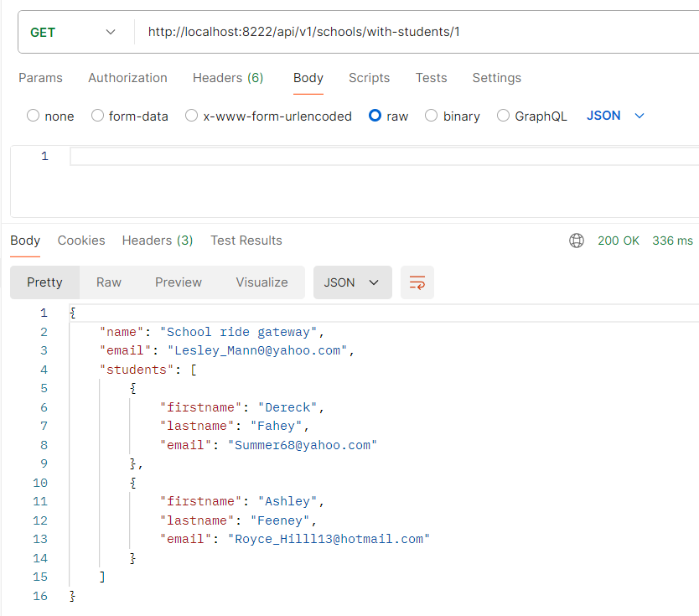Click the 200 OK status text
Image resolution: width=699 pixels, height=616 pixels.
point(619,241)
